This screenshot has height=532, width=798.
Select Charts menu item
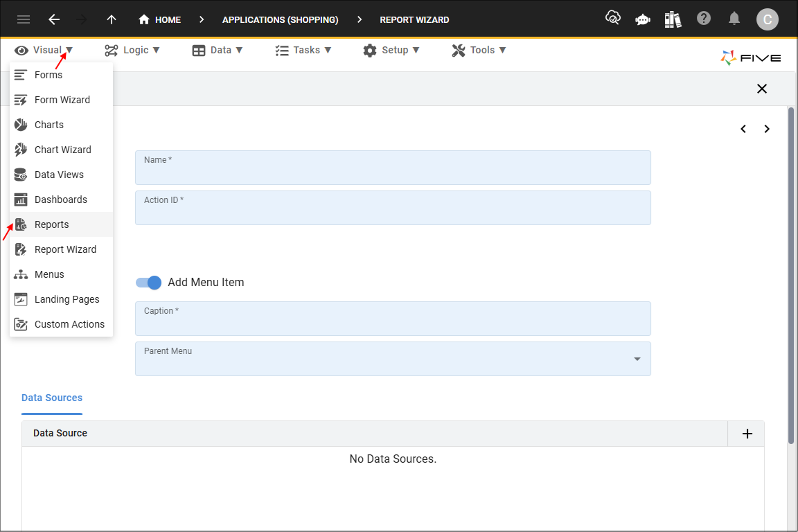[61, 125]
